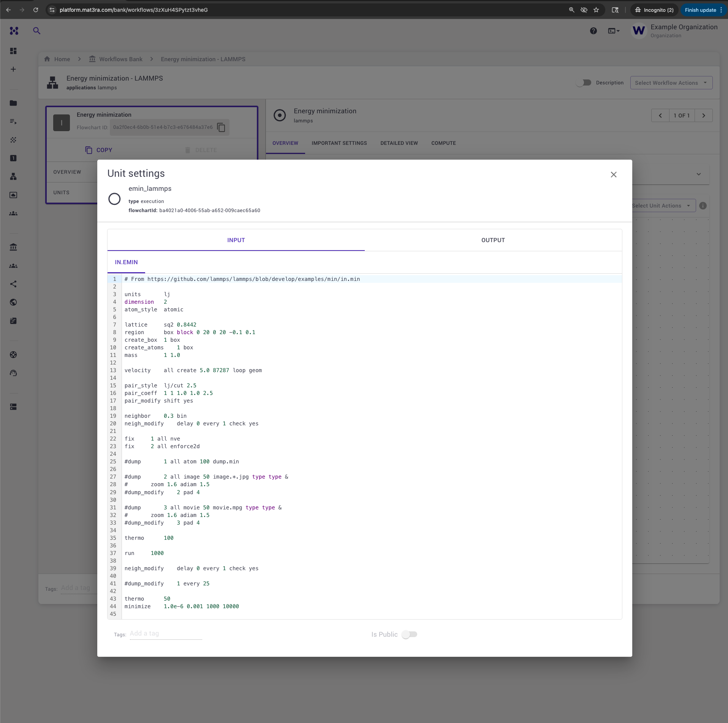The width and height of the screenshot is (728, 723).
Task: Open the Select Workflow Actions dropdown
Action: click(671, 83)
